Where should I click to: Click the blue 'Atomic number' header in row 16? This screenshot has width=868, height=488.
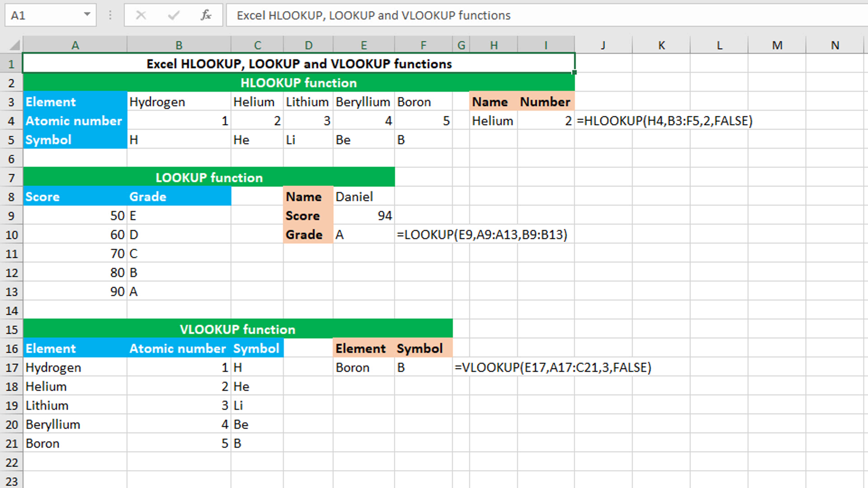tap(179, 348)
